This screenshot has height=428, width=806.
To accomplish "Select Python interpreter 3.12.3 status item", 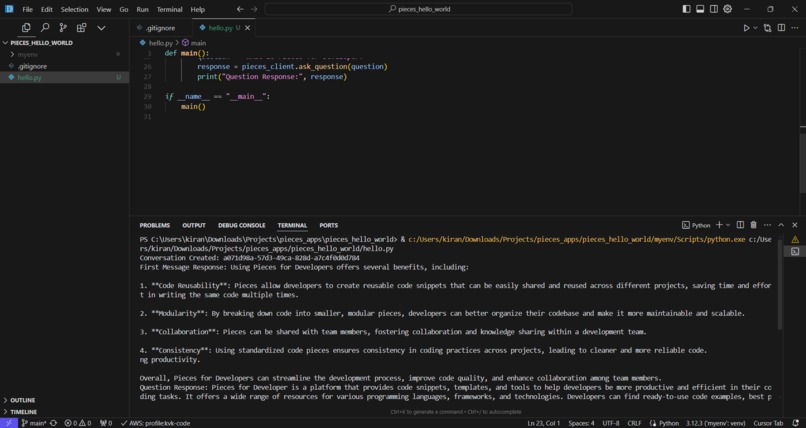I will [x=716, y=423].
